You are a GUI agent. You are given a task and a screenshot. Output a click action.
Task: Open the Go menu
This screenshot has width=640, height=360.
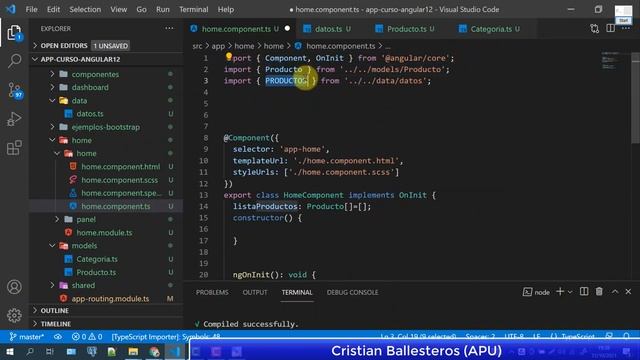coord(141,9)
